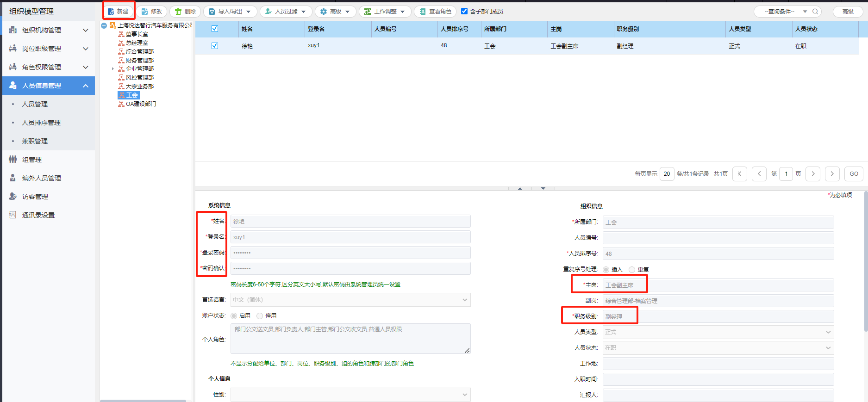Go to last page arrow icon
The width and height of the screenshot is (868, 402).
(x=832, y=174)
